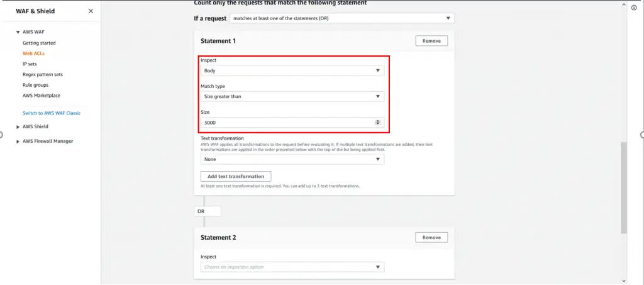The width and height of the screenshot is (644, 285).
Task: Click into the Size input field
Action: click(x=287, y=123)
